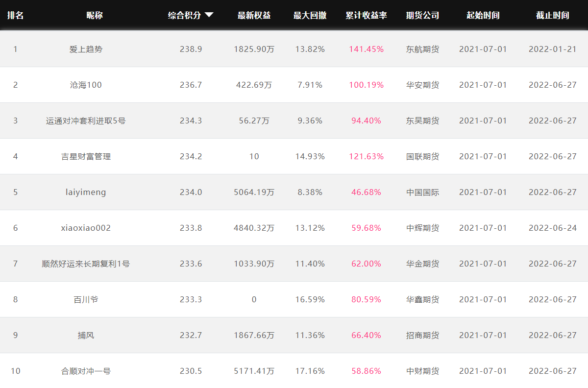Select the 捕风 nickname
This screenshot has height=388, width=588.
pyautogui.click(x=86, y=335)
